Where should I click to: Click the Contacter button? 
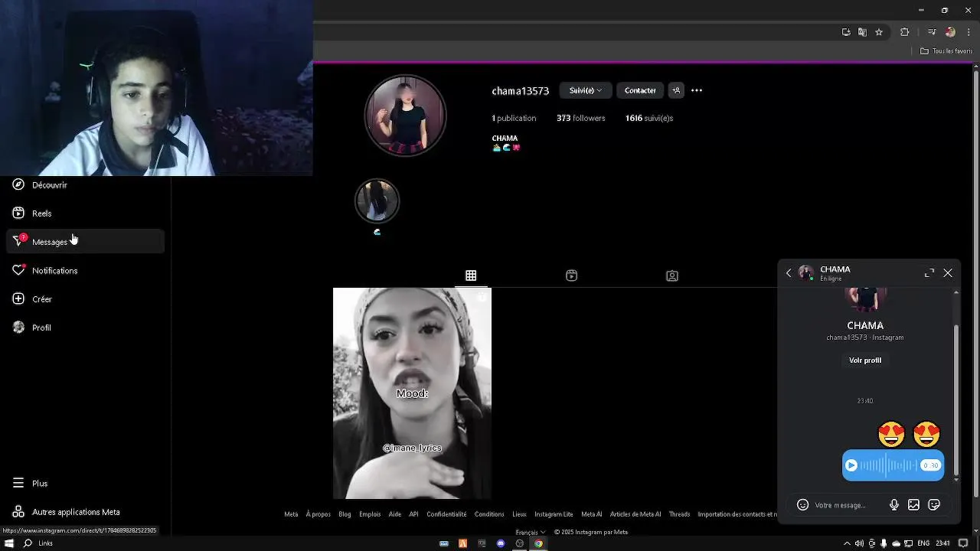640,90
